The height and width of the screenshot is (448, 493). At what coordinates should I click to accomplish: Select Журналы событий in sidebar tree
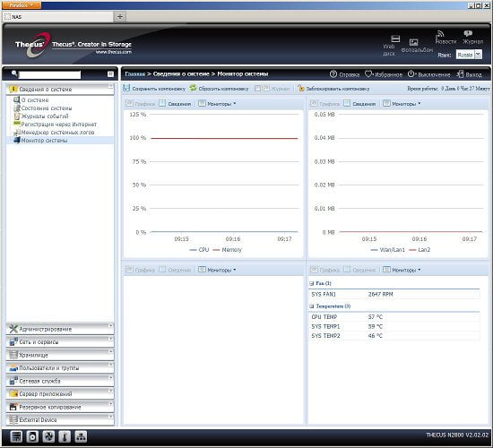tap(45, 116)
